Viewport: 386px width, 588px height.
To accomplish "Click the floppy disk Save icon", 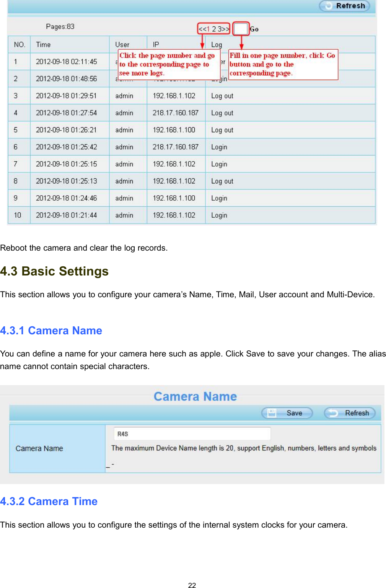I will pos(272,413).
